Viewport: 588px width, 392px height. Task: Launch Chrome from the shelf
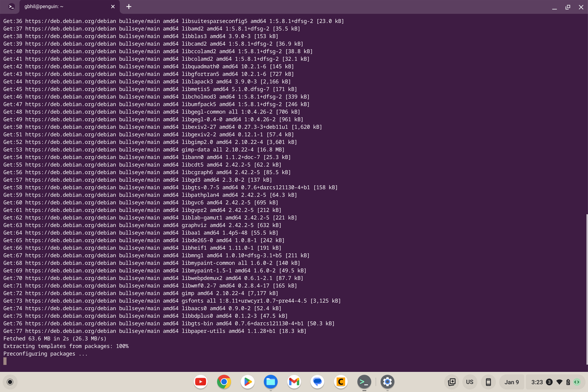(x=224, y=382)
